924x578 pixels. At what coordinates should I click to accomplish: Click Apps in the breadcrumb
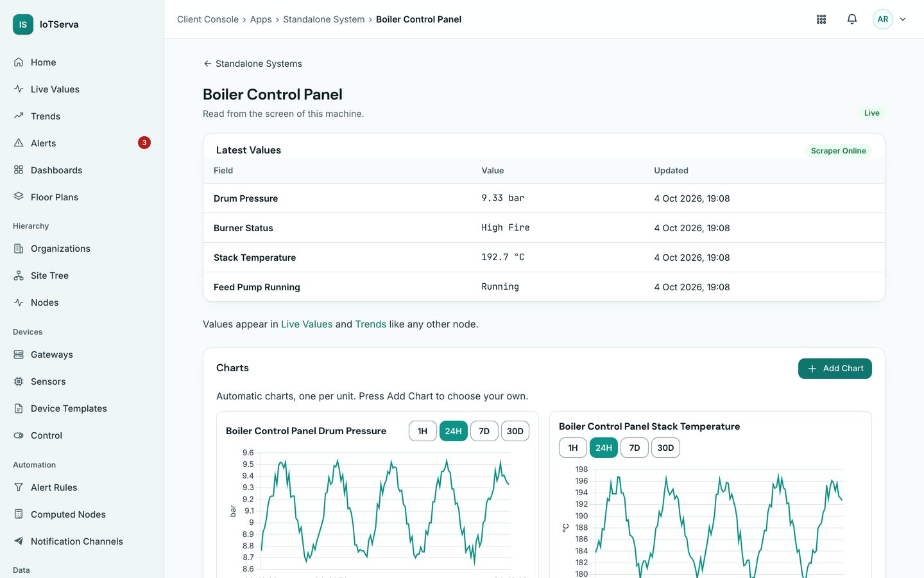[x=261, y=19]
